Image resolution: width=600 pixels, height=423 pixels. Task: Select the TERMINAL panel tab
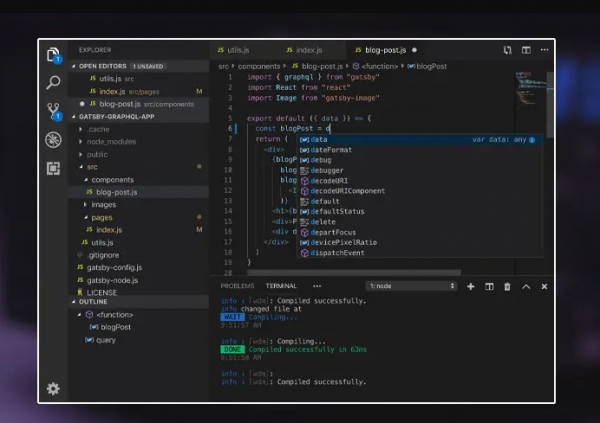click(x=281, y=286)
